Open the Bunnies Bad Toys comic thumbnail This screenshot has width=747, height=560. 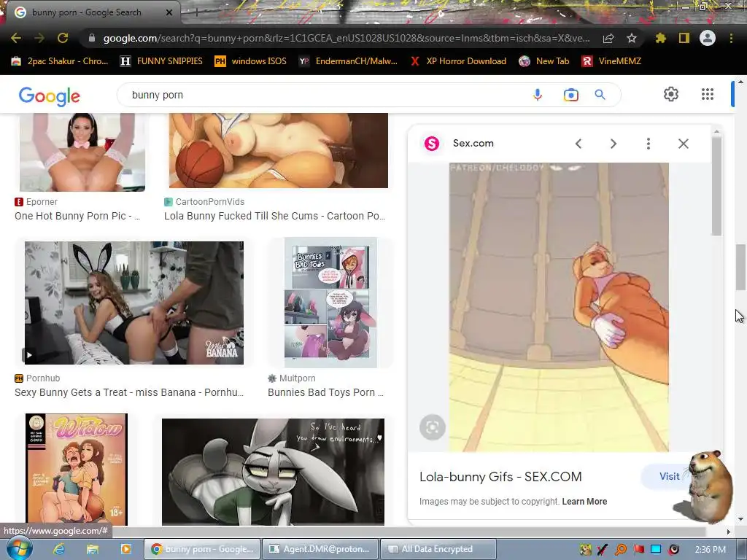pos(330,303)
